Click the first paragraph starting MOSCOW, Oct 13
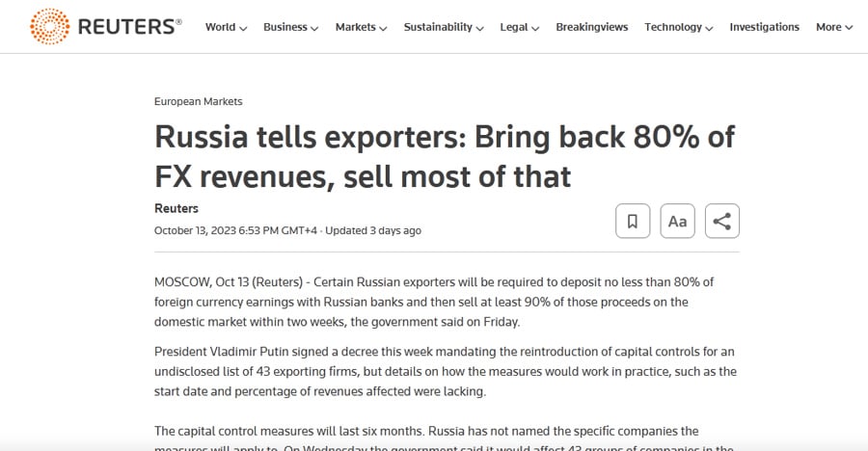868x451 pixels. [434, 302]
